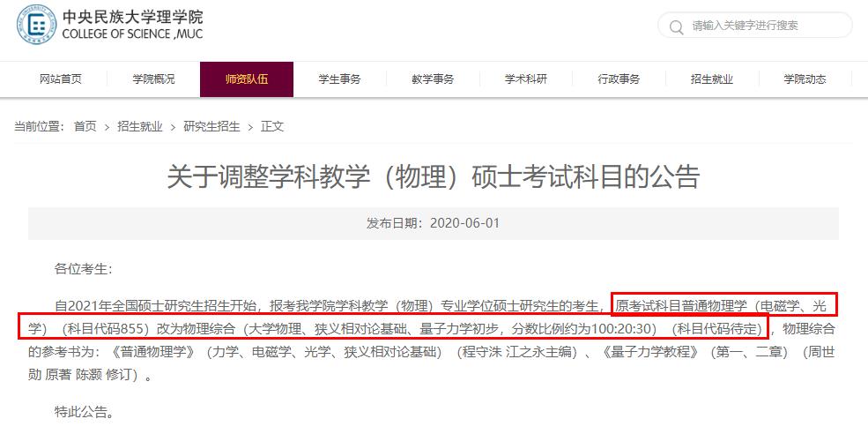
Task: Open the 教学事务 menu item
Action: click(x=433, y=79)
